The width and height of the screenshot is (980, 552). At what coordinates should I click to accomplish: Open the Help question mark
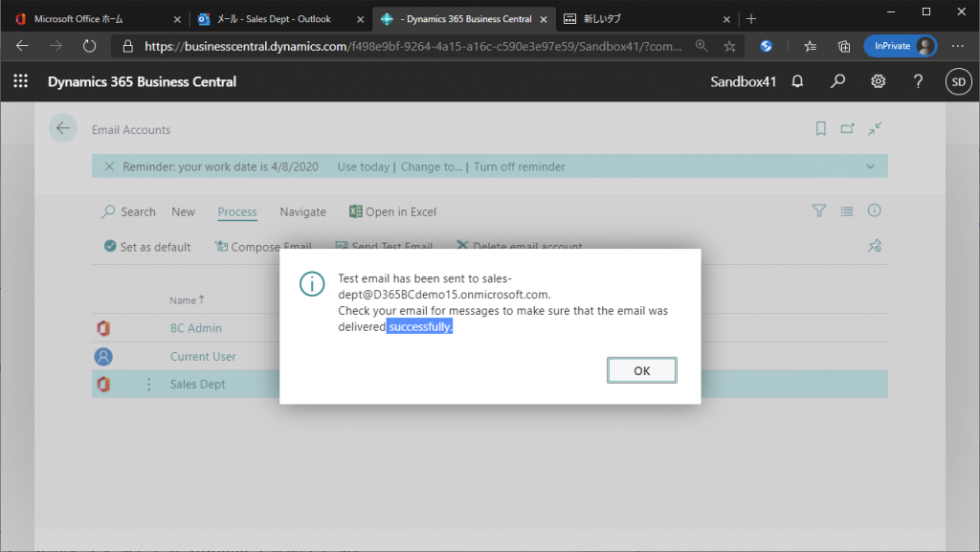pos(918,81)
